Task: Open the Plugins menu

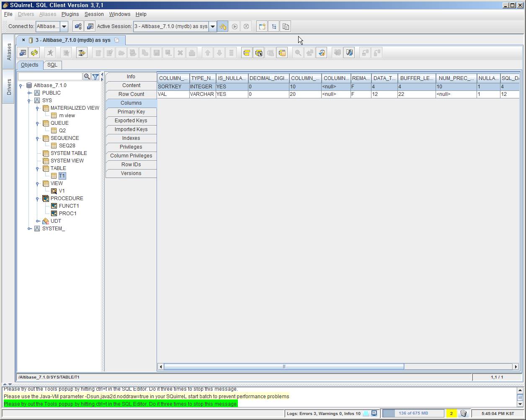Action: [x=70, y=14]
